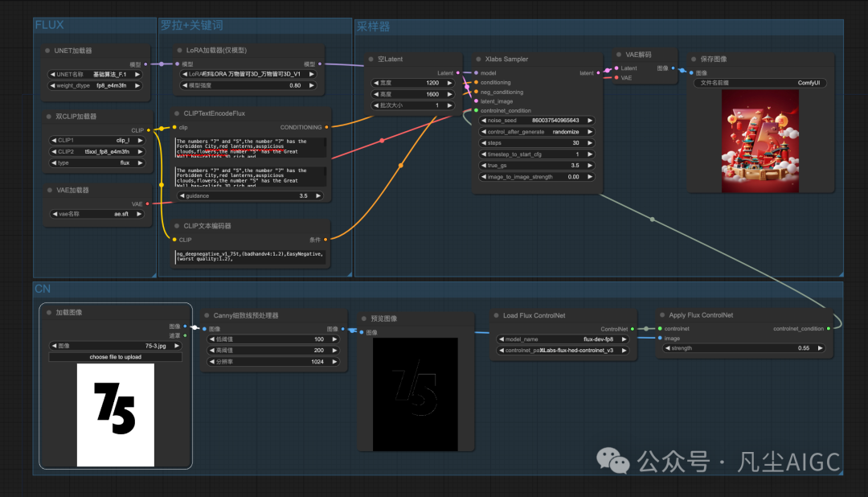
Task: Open the control_after_generate randomize selector
Action: coord(536,132)
